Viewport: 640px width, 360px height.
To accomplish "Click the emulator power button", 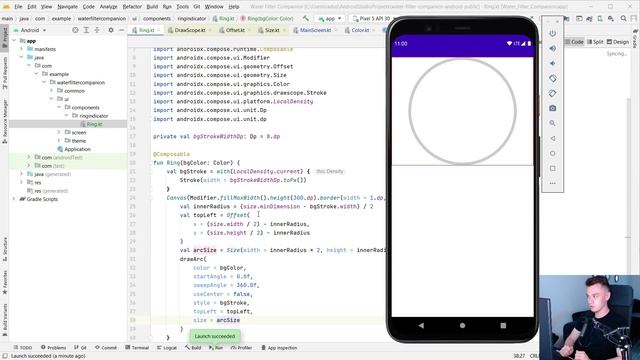I will click(552, 33).
